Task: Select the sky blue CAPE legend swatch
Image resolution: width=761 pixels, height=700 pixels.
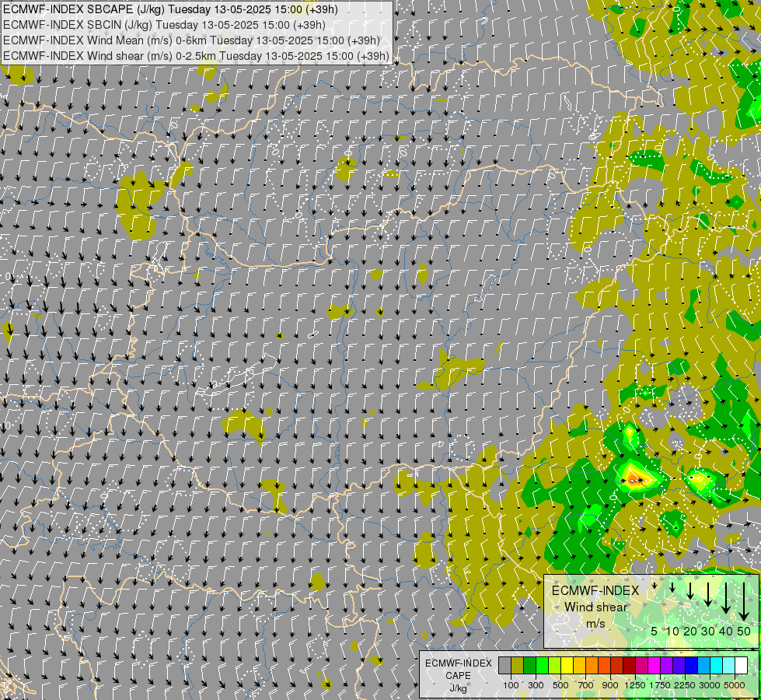Action: [x=703, y=666]
